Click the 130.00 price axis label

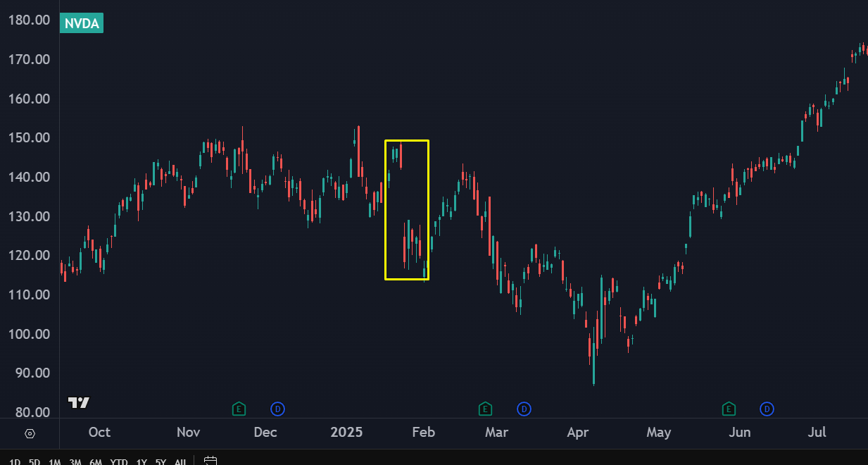[x=28, y=216]
